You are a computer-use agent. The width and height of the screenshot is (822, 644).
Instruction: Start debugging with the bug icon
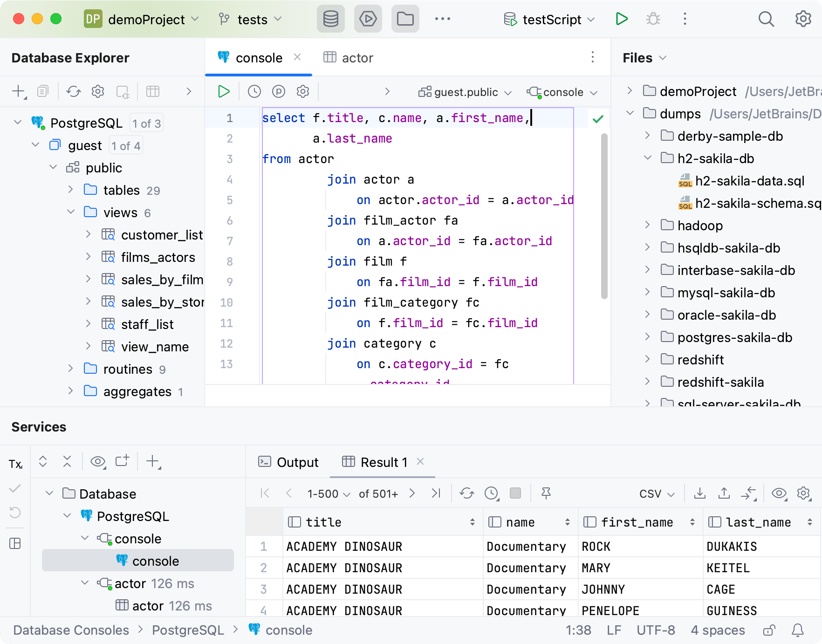[653, 19]
